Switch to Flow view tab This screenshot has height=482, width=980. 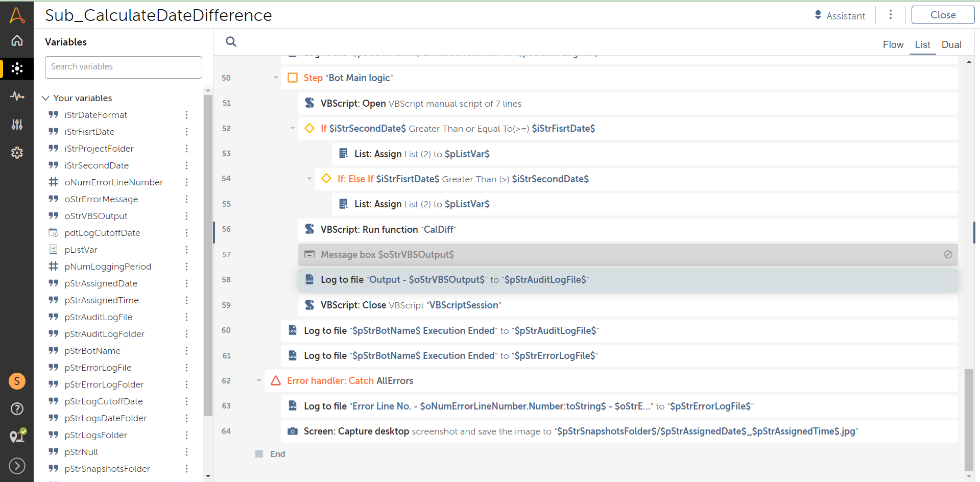[x=893, y=45]
